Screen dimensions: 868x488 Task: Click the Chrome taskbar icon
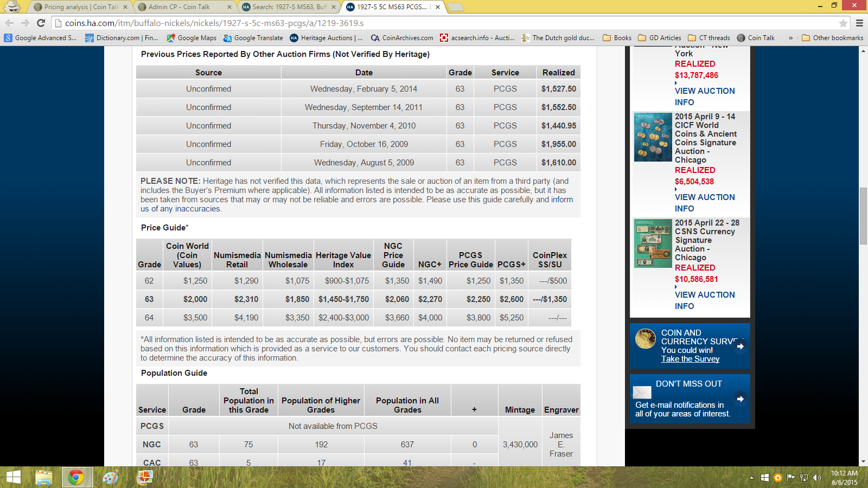[x=76, y=477]
